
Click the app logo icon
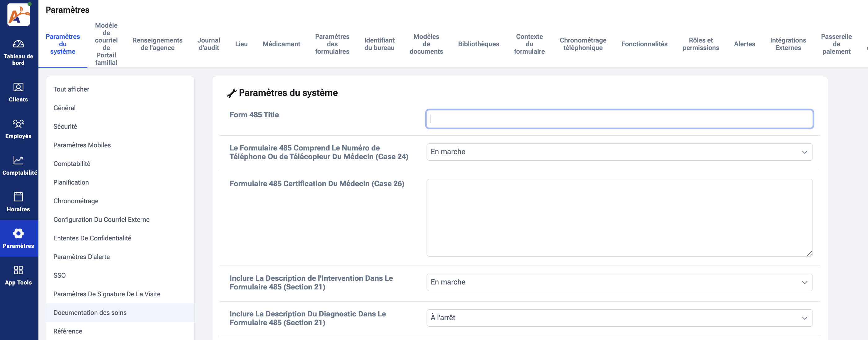click(19, 14)
